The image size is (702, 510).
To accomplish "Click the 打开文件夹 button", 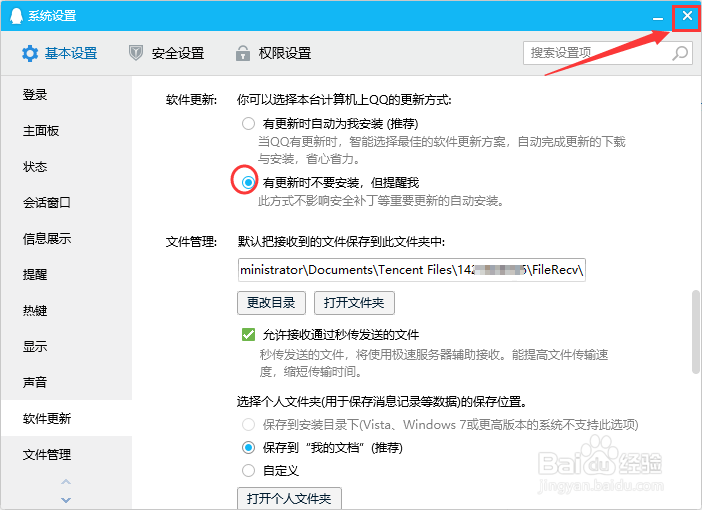I will (354, 303).
